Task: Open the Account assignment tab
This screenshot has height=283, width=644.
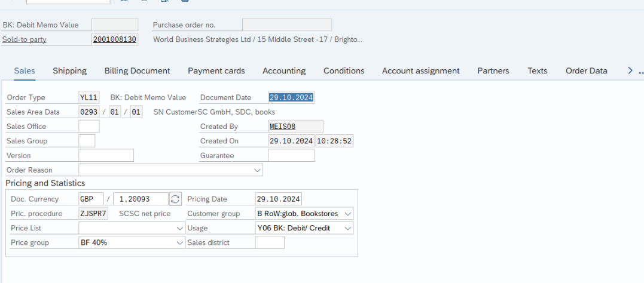Action: (x=420, y=70)
